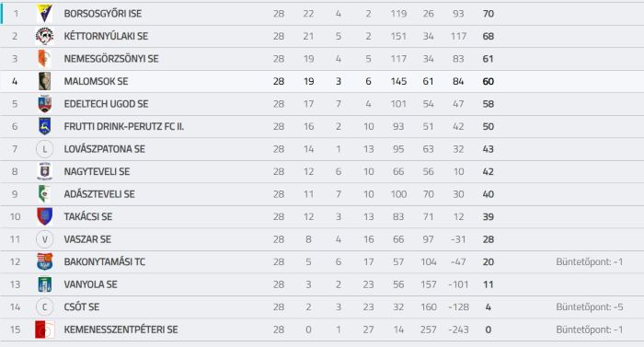Open the Vanyola SE club badge
Viewport: 644px width, 347px height.
(44, 284)
